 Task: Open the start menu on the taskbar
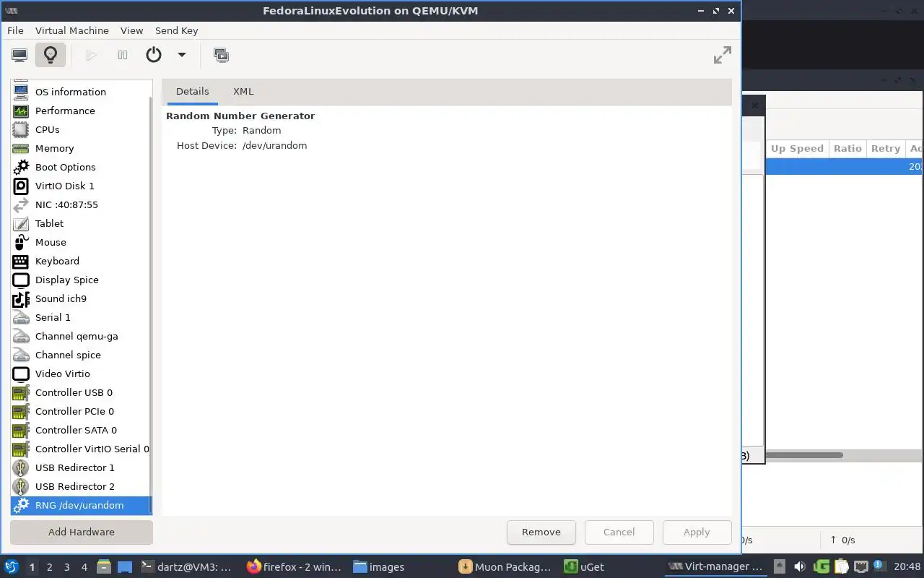[x=12, y=566]
